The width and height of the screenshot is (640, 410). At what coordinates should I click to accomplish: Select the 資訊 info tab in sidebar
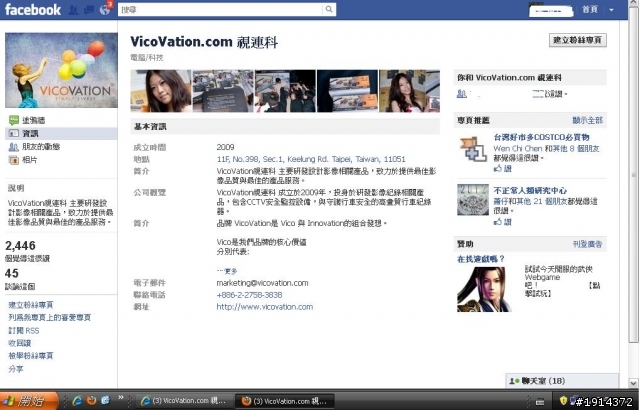coord(61,133)
